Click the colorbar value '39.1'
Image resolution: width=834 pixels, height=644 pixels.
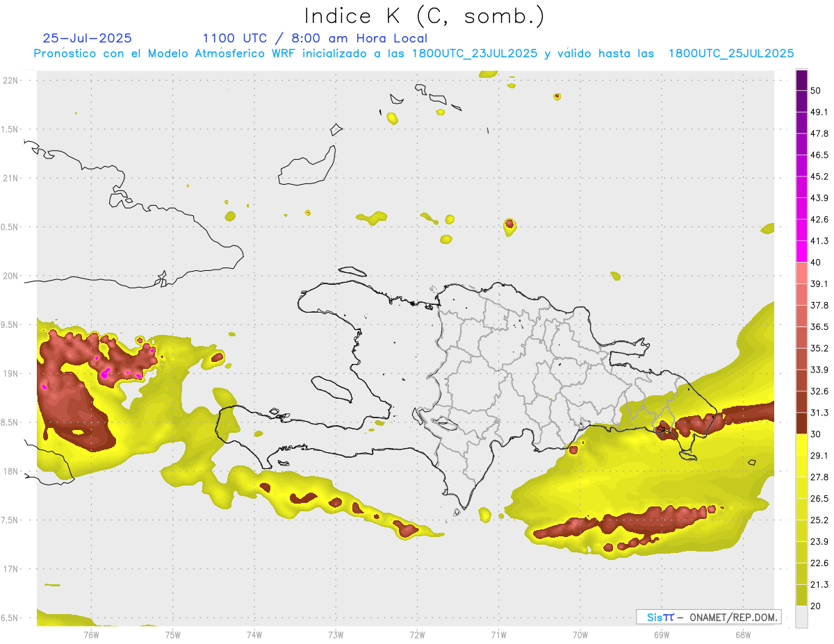pos(819,283)
